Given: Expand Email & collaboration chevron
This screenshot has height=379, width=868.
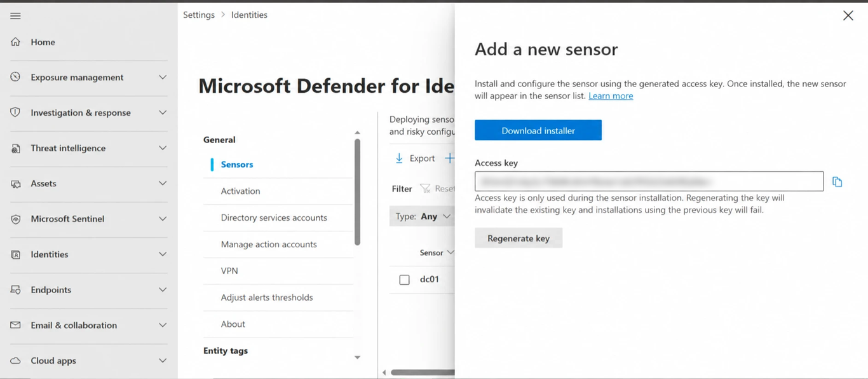Looking at the screenshot, I should [x=163, y=325].
